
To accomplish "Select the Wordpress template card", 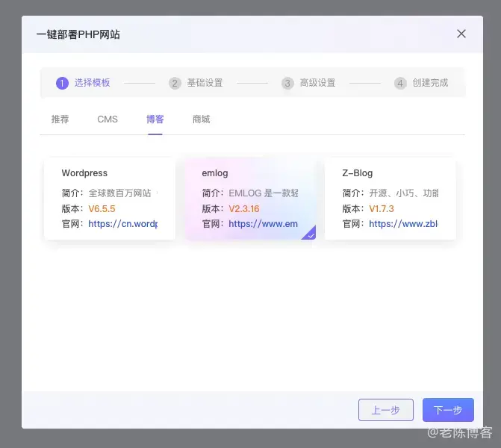I will coord(110,199).
